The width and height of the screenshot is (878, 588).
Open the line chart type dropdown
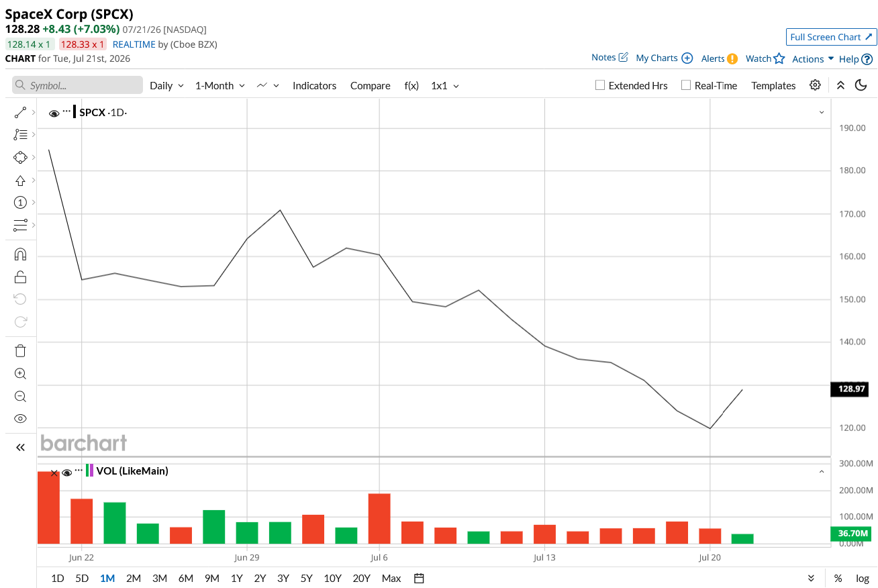tap(268, 85)
